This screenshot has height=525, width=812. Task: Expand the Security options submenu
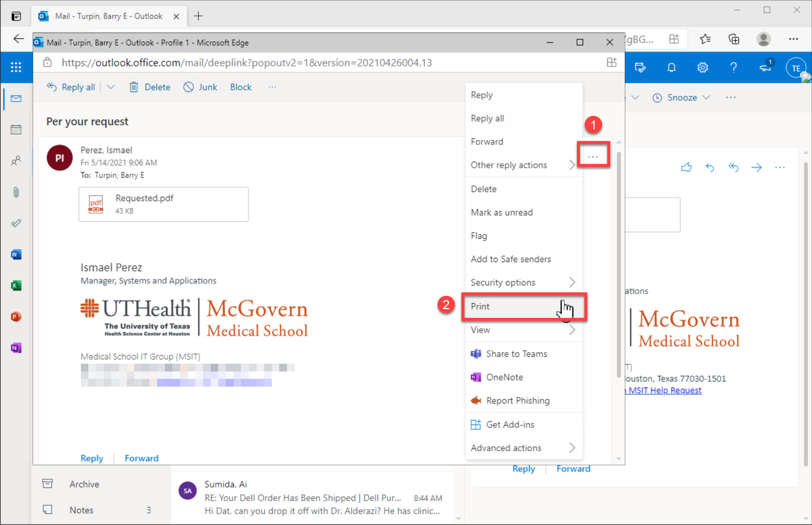coord(523,282)
